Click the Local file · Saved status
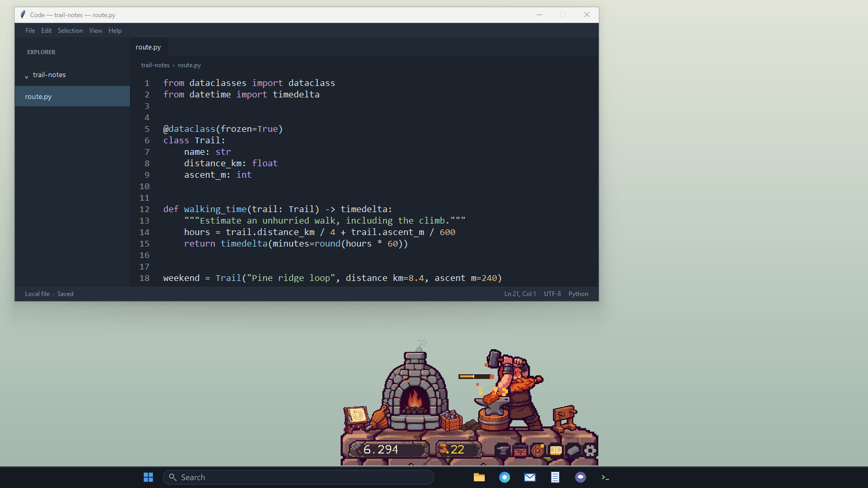The image size is (868, 488). (49, 294)
